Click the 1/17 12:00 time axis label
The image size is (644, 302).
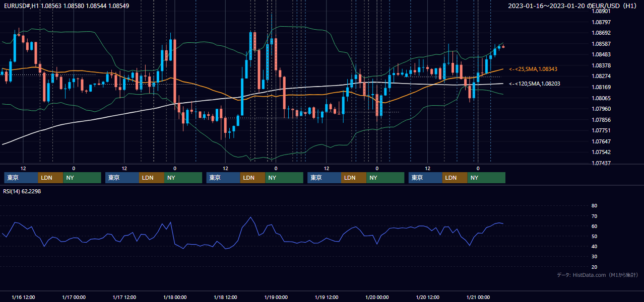124,297
